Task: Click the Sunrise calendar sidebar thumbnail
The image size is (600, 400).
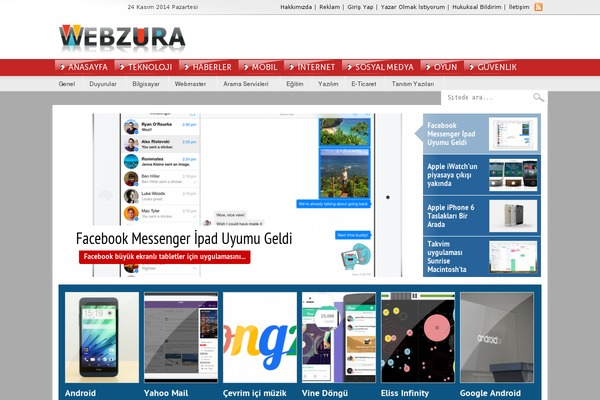Action: coord(513,257)
